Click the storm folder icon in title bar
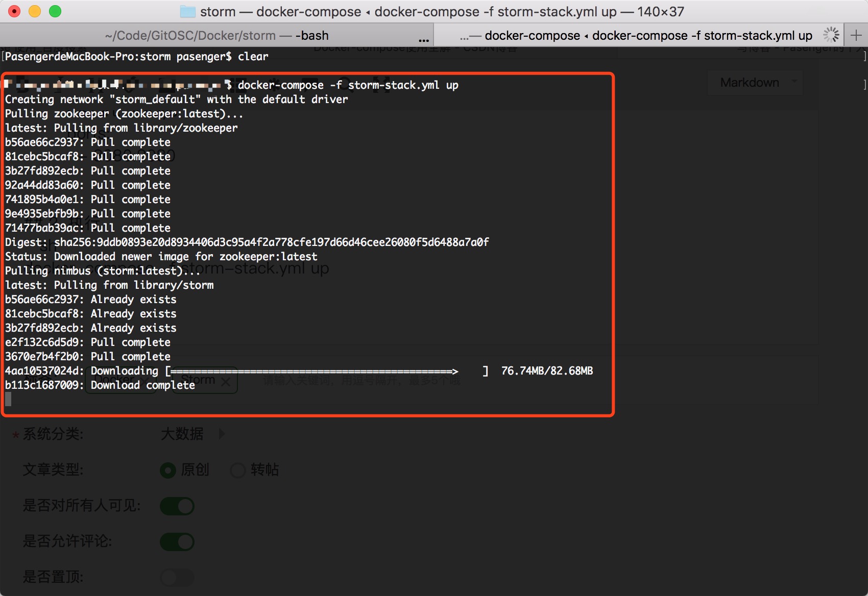Screen dimensions: 868x596 [187, 11]
